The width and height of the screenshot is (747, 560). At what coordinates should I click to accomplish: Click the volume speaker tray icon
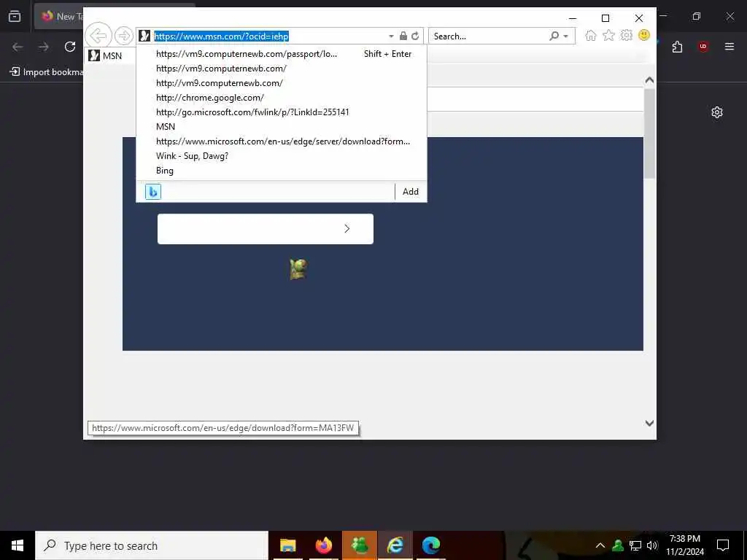652,545
